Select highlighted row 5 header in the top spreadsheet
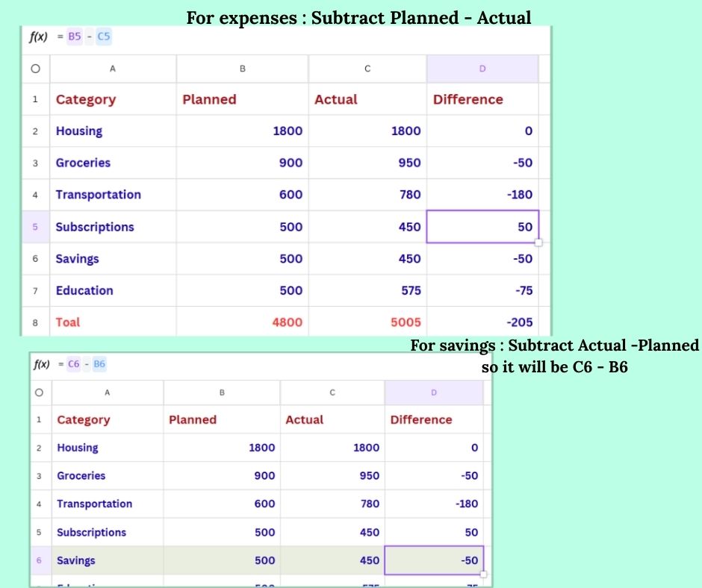 [x=35, y=227]
